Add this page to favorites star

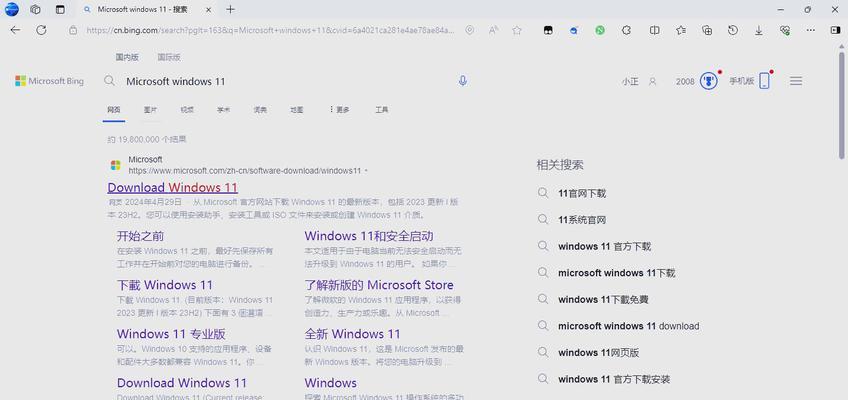pyautogui.click(x=517, y=31)
